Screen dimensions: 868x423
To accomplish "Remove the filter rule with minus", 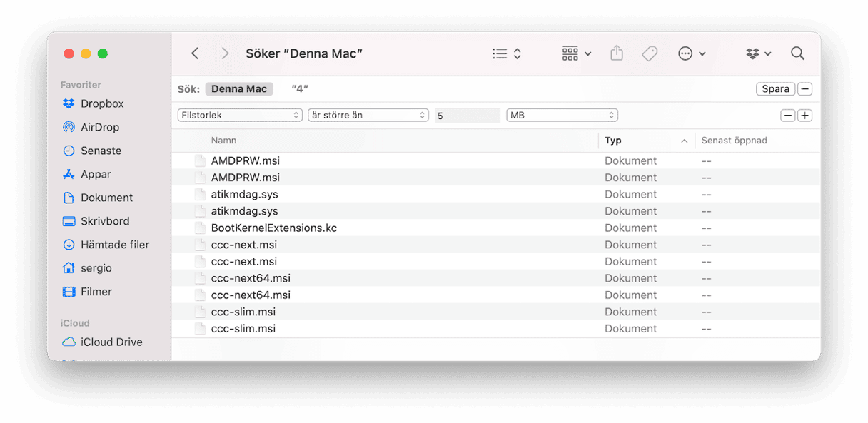I will pyautogui.click(x=788, y=116).
